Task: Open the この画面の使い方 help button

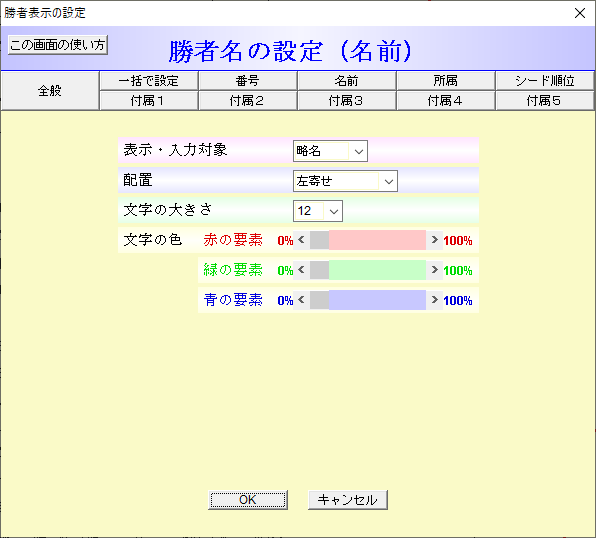Action: click(x=58, y=45)
